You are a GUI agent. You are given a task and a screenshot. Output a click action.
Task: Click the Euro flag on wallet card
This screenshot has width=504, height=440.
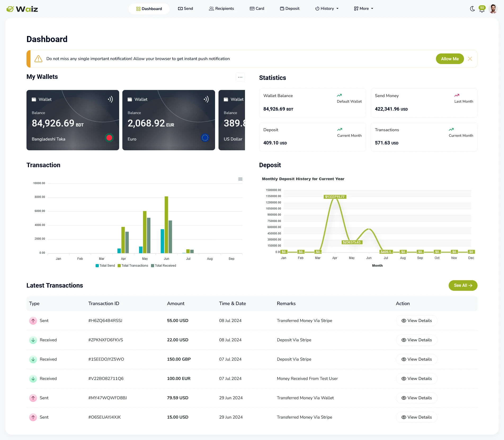[x=205, y=138]
